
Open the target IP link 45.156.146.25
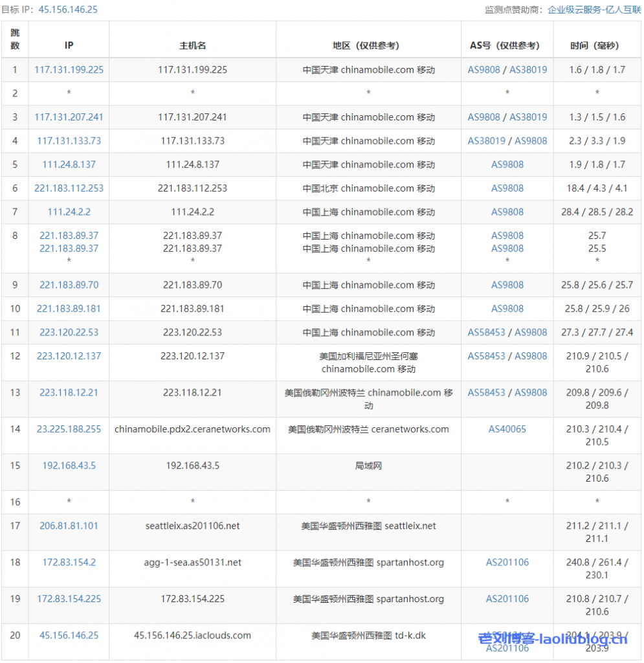(61, 9)
